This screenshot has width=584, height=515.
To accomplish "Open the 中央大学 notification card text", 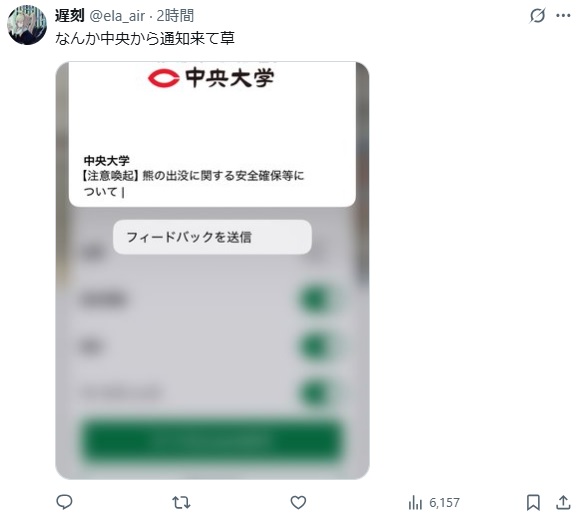I will click(x=194, y=176).
